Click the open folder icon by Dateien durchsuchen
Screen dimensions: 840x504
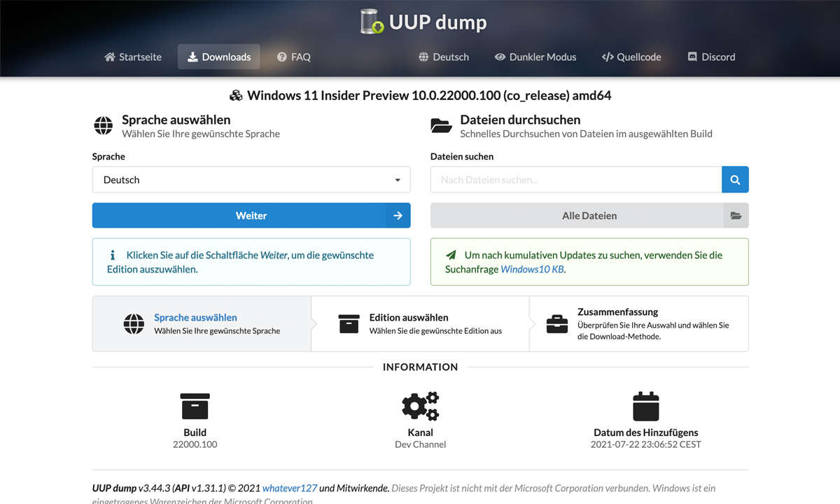441,126
